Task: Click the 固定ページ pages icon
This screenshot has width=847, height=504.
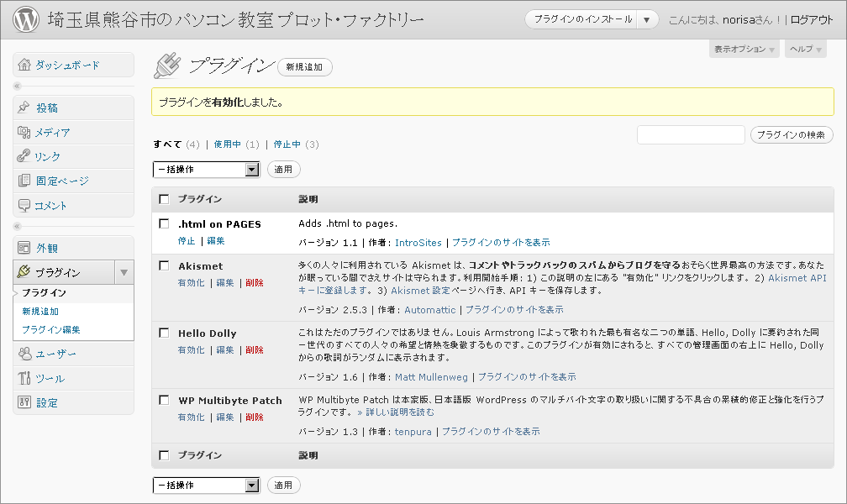Action: click(x=24, y=181)
